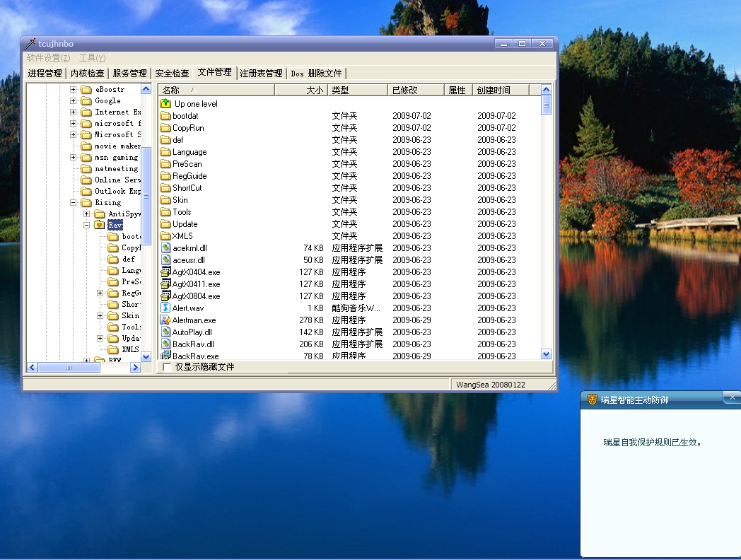Expand the Skin subfolder in tree
Image resolution: width=741 pixels, height=560 pixels.
pyautogui.click(x=100, y=315)
